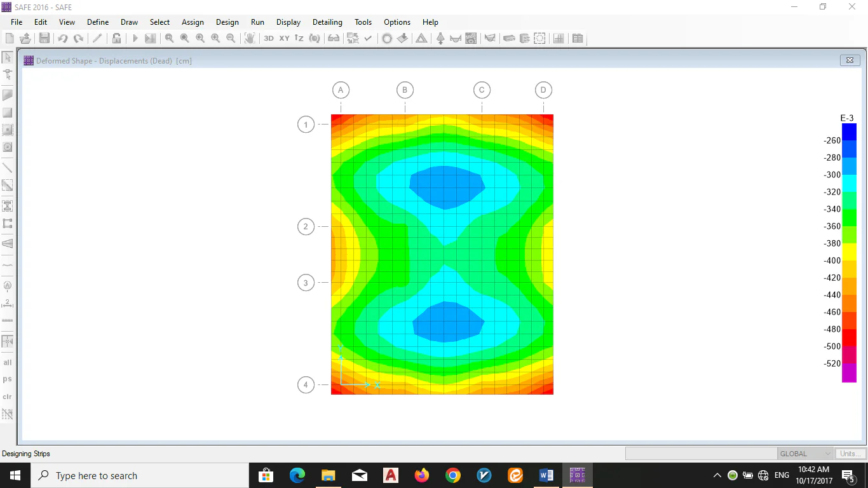Open the Display menu

coord(288,22)
